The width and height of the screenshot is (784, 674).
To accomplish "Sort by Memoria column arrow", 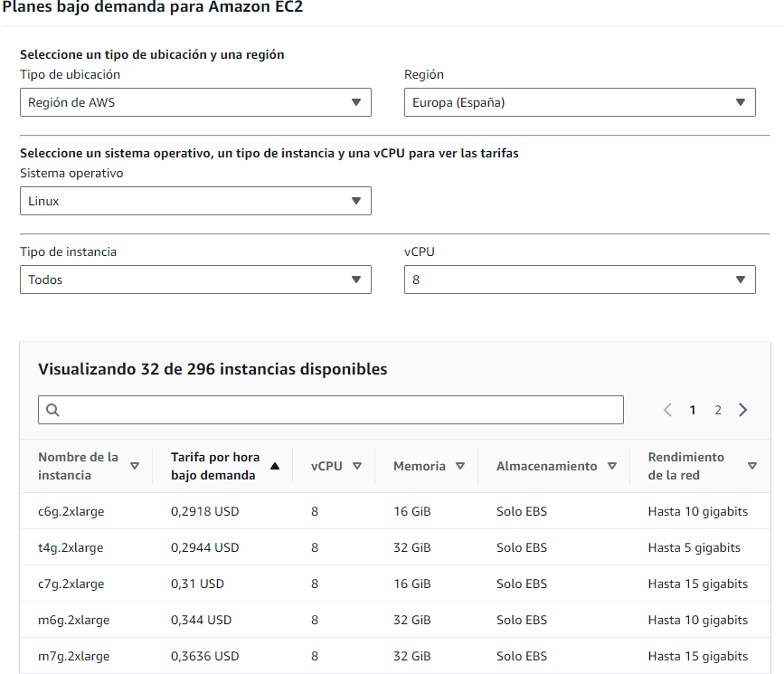I will tap(460, 466).
